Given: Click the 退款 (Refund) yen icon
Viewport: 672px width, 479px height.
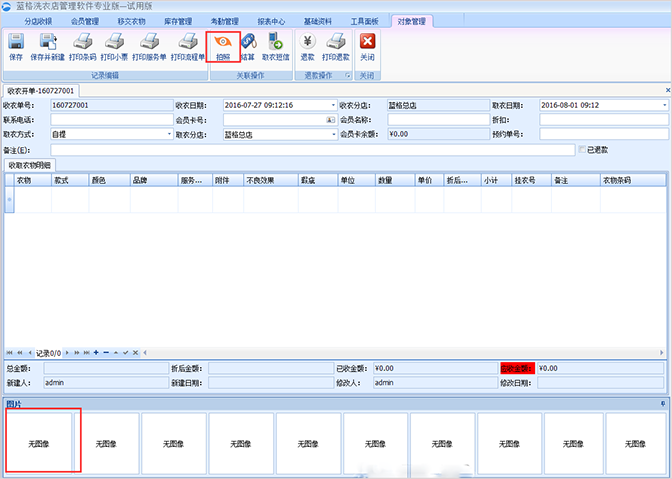Looking at the screenshot, I should coord(308,47).
